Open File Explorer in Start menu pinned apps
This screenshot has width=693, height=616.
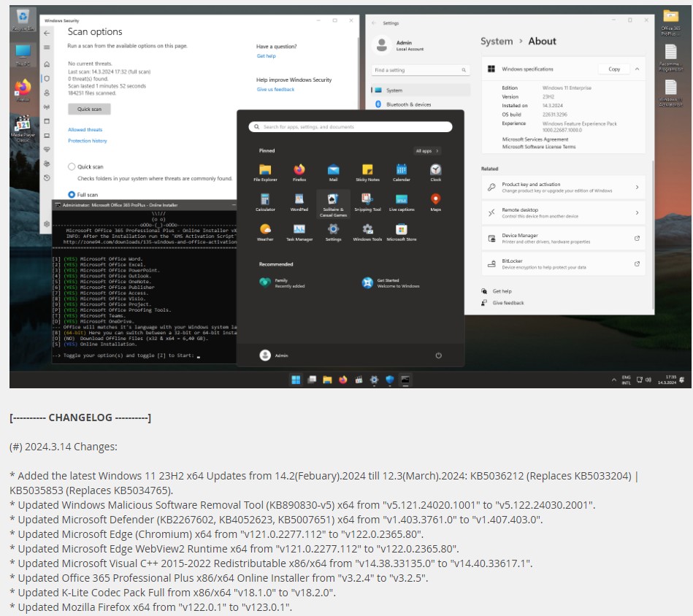(265, 173)
